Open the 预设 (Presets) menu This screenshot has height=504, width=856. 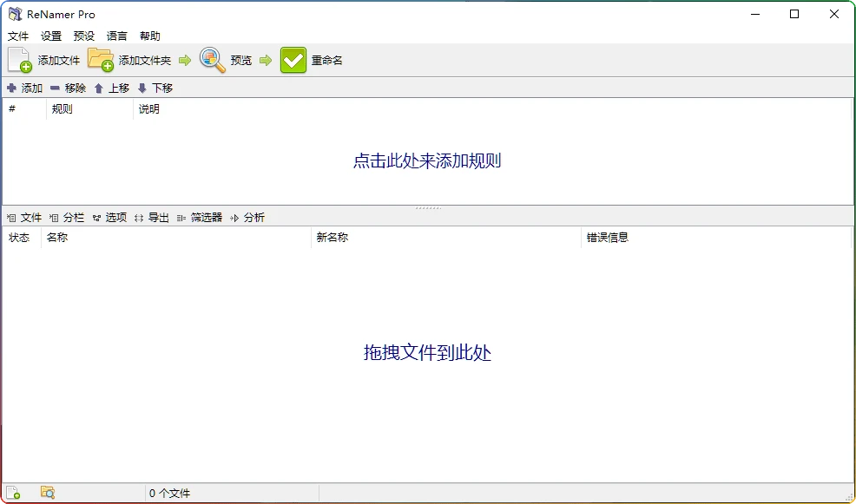tap(83, 36)
